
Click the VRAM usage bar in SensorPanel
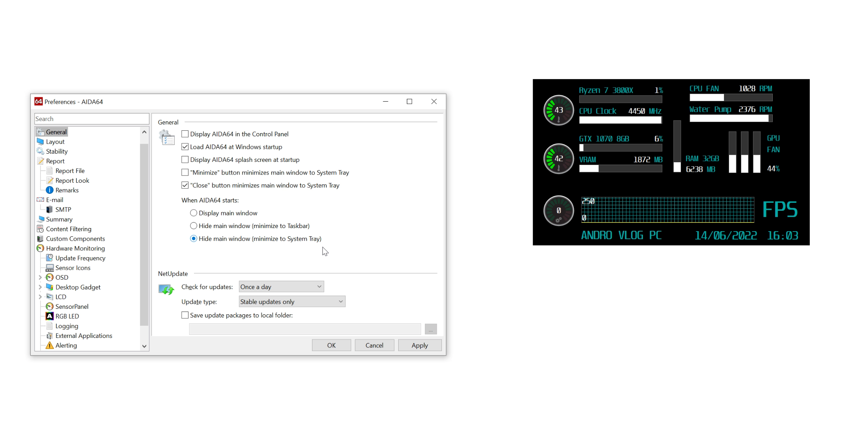[621, 169]
